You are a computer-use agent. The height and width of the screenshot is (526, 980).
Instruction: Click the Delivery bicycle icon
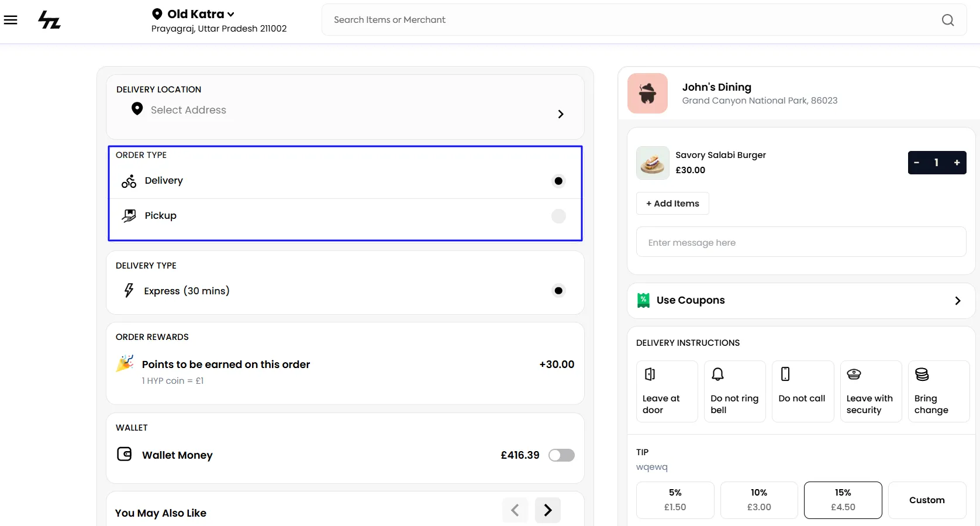click(129, 181)
